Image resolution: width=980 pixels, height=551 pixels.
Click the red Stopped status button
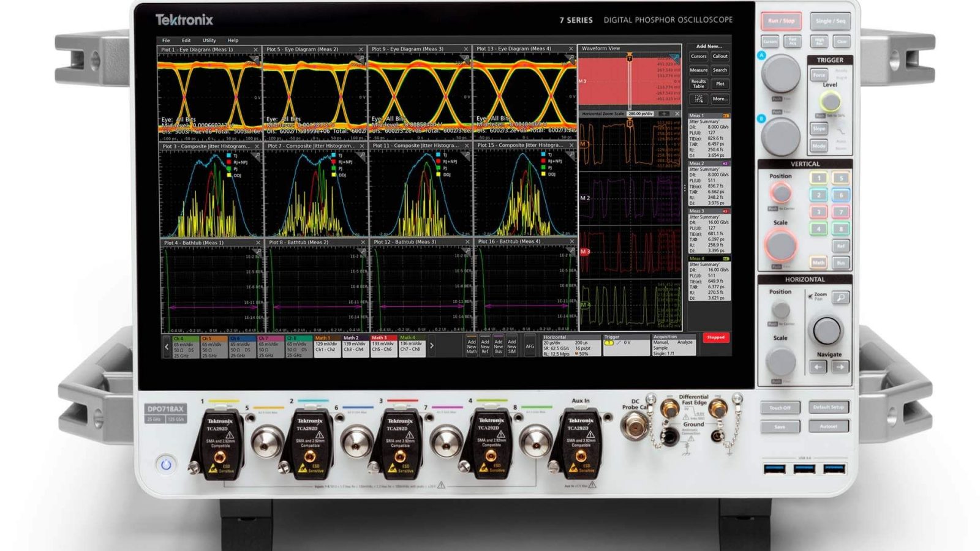(x=716, y=337)
